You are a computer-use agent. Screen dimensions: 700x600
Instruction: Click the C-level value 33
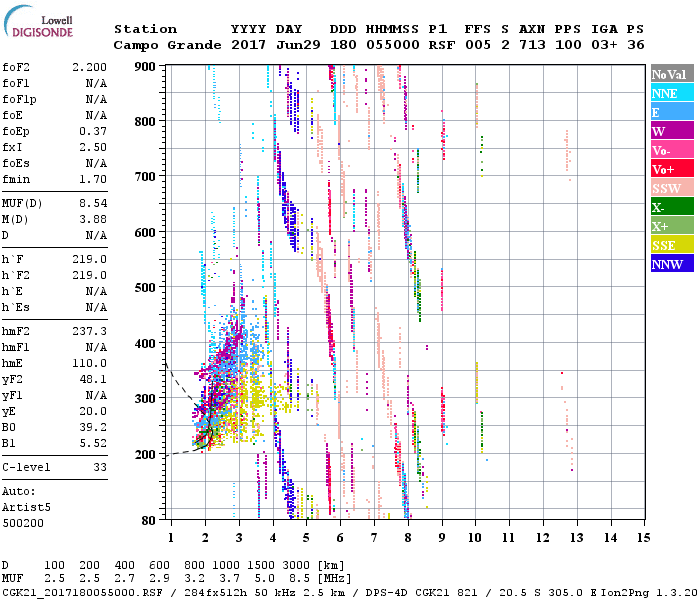point(100,468)
